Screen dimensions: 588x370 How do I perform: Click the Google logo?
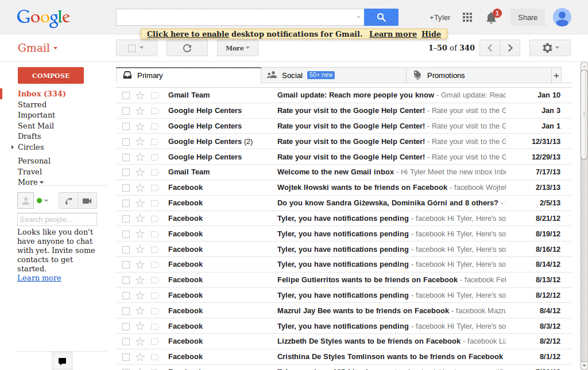coord(44,18)
